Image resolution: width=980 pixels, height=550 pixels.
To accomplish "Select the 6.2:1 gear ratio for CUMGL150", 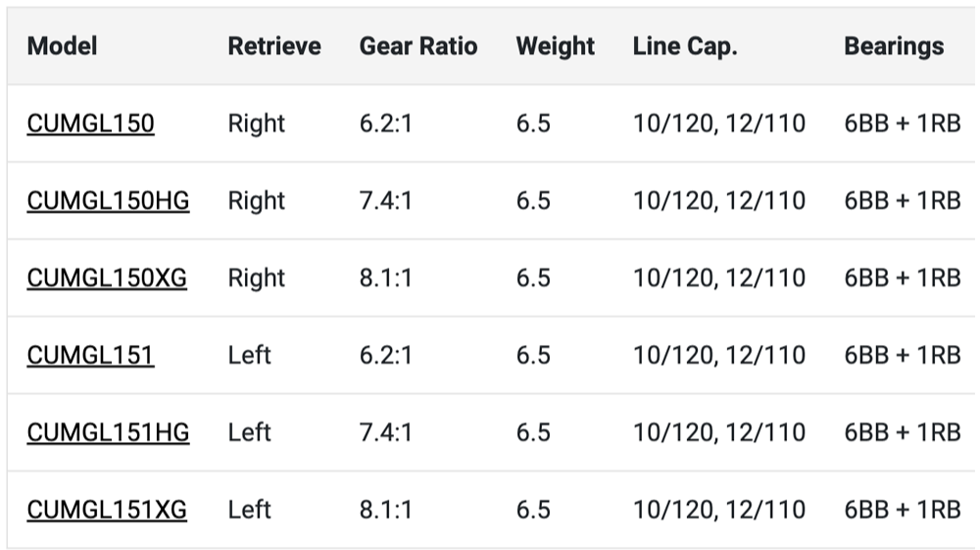I will click(x=386, y=124).
